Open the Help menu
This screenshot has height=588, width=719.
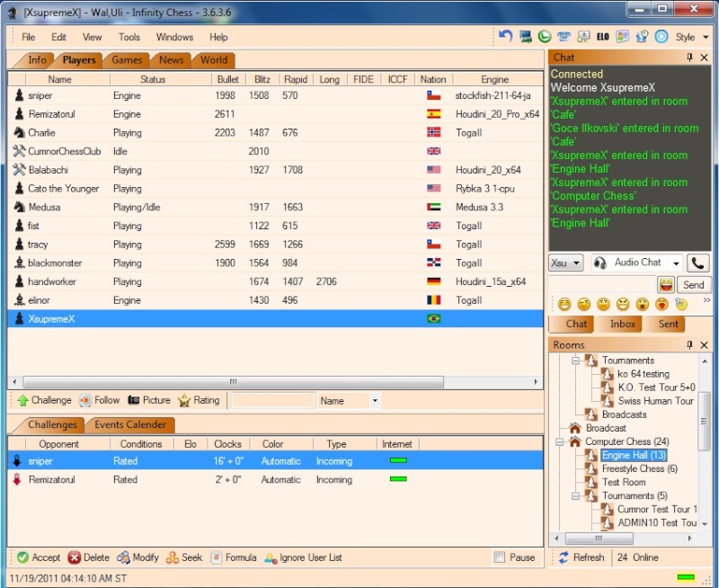click(x=218, y=37)
